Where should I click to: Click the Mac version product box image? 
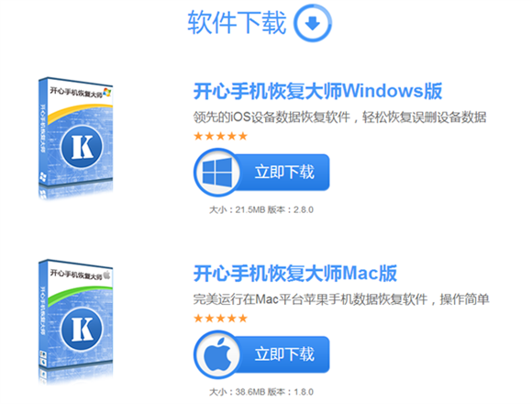coord(75,321)
